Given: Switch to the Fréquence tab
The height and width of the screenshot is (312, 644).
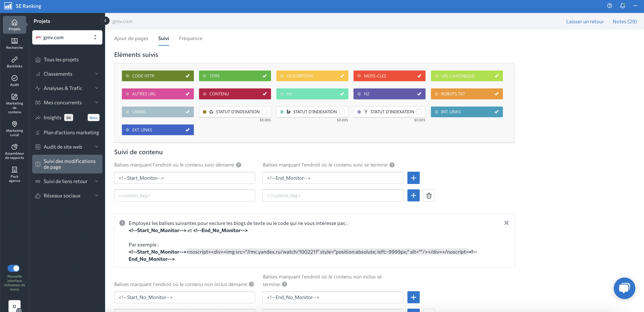Looking at the screenshot, I should 191,38.
